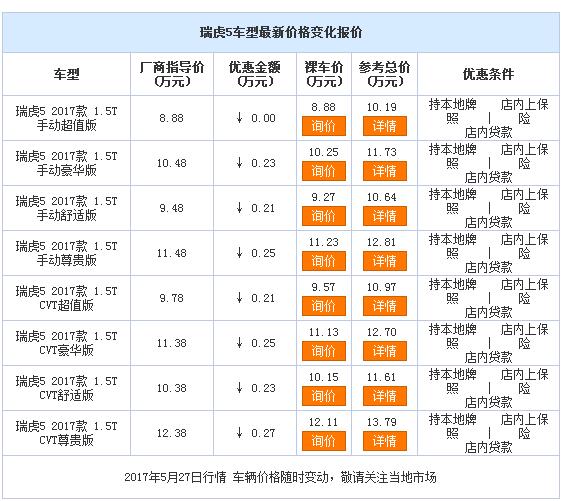
Task: Open 详情 for total price 11.73
Action: pos(385,171)
